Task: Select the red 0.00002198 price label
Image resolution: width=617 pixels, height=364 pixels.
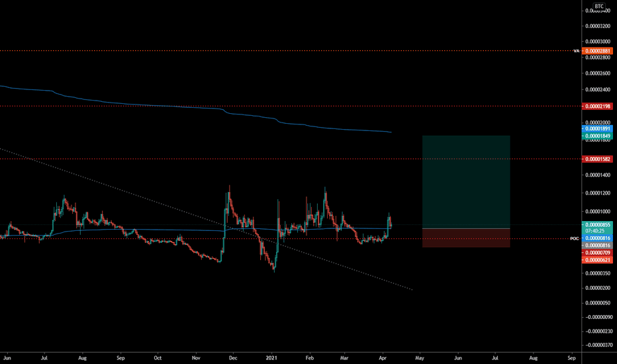Action: [x=597, y=107]
